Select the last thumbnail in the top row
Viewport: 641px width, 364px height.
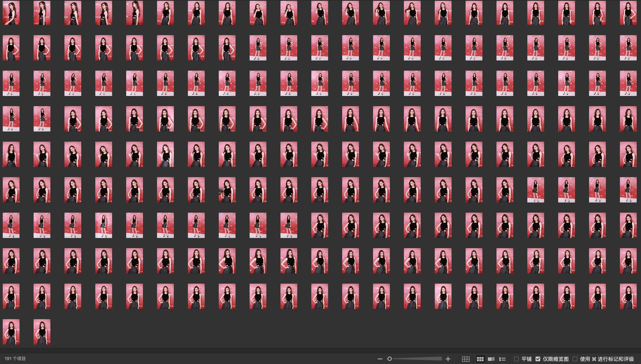point(628,13)
